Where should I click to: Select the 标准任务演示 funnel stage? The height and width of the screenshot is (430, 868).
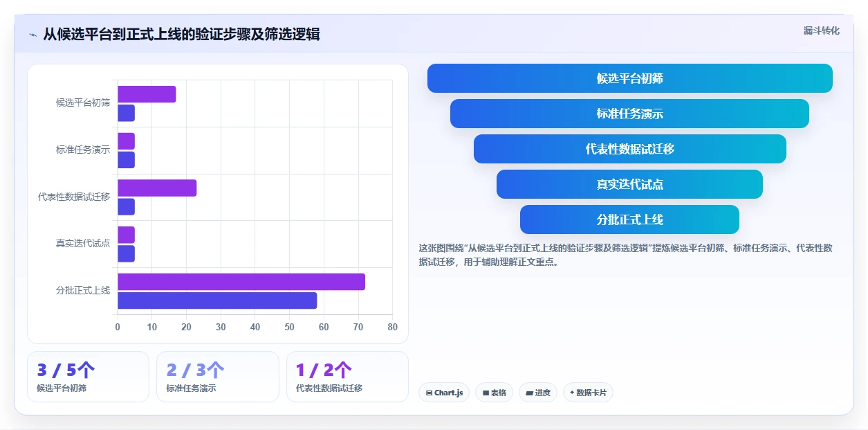coord(630,114)
